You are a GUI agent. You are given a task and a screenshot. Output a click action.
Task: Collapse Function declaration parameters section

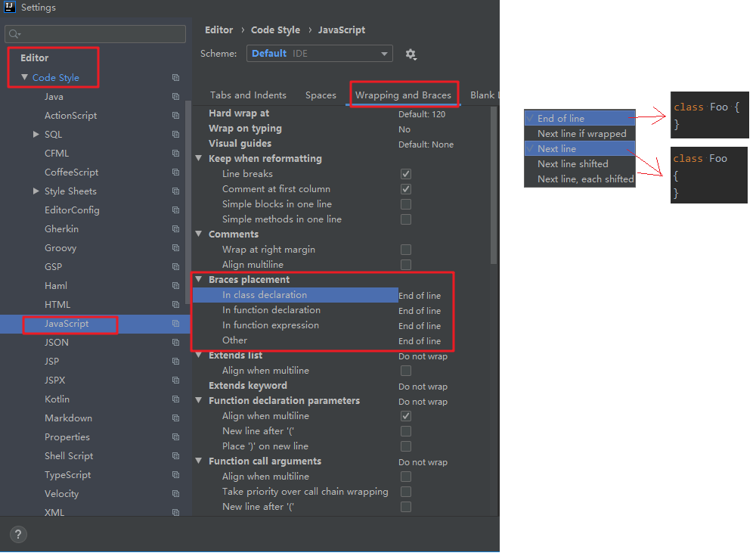point(199,401)
